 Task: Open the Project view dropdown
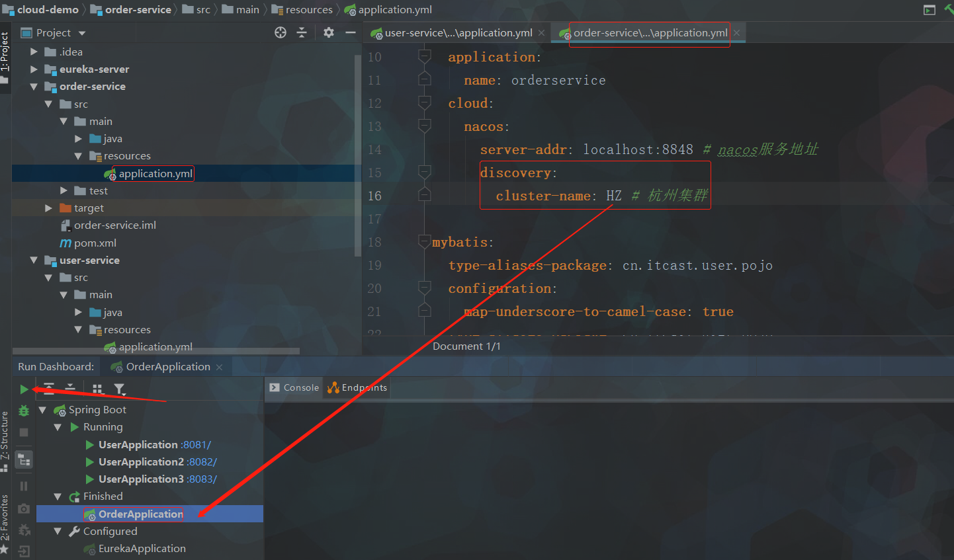(82, 33)
